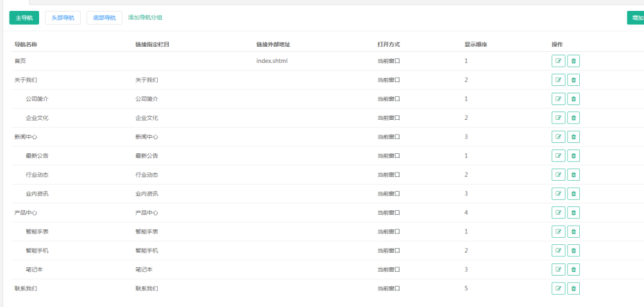The height and width of the screenshot is (307, 644).
Task: Edit the 公司简介 navigation item
Action: coord(558,99)
